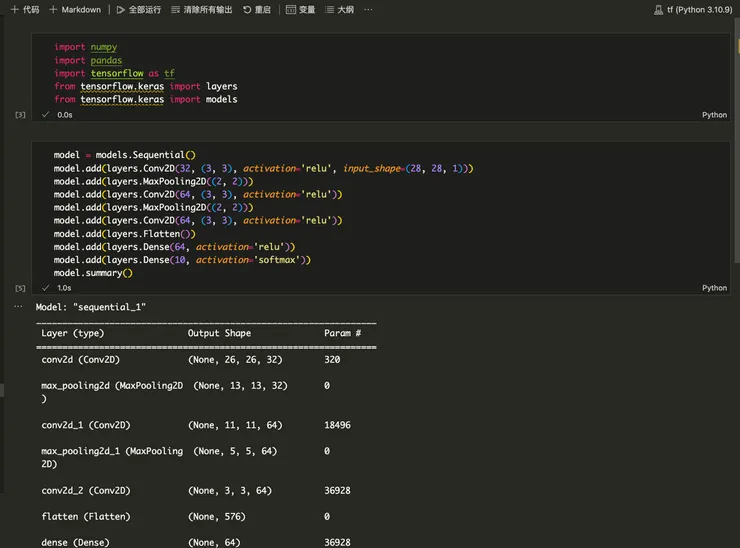740x548 pixels.
Task: Change the language mode of the imports cell
Action: coord(714,115)
